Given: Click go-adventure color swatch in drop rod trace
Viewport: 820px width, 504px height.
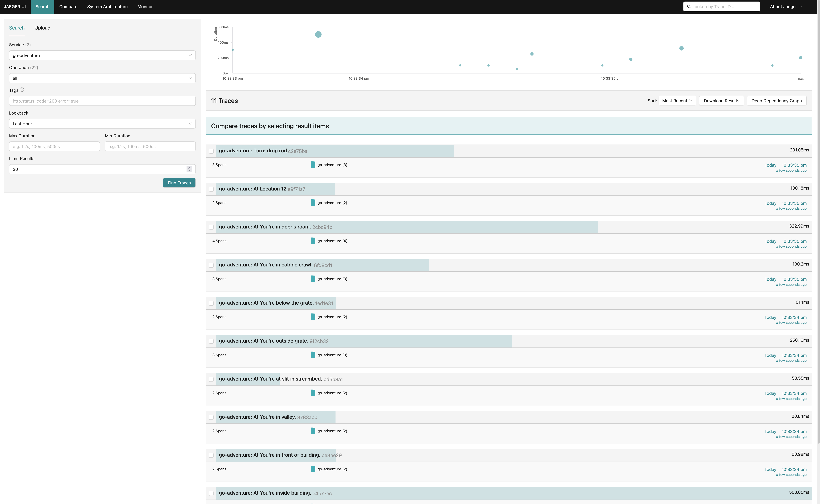Looking at the screenshot, I should coord(313,165).
